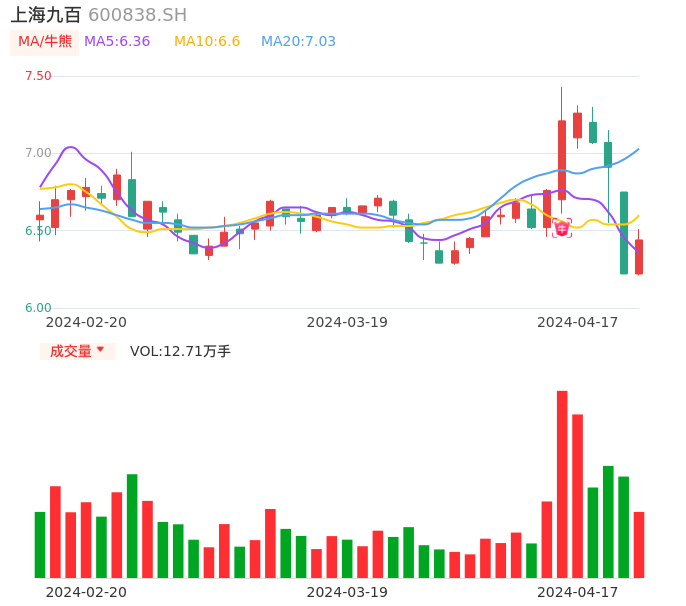
Task: Click the 7.00 price axis label
Action: tap(38, 153)
